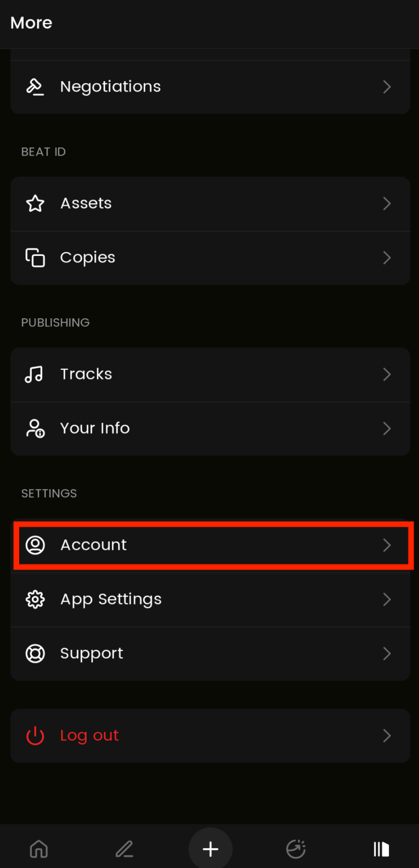This screenshot has height=868, width=419.
Task: Open the analytics chart tab in bottom bar
Action: tap(296, 849)
